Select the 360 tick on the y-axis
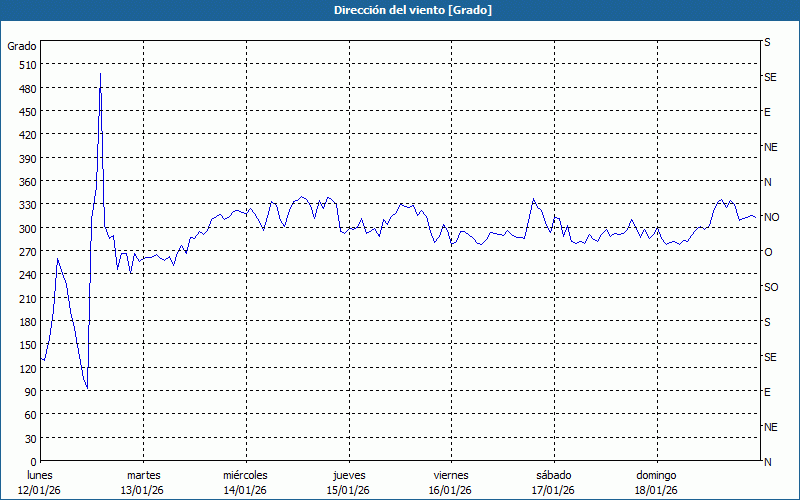 click(26, 182)
